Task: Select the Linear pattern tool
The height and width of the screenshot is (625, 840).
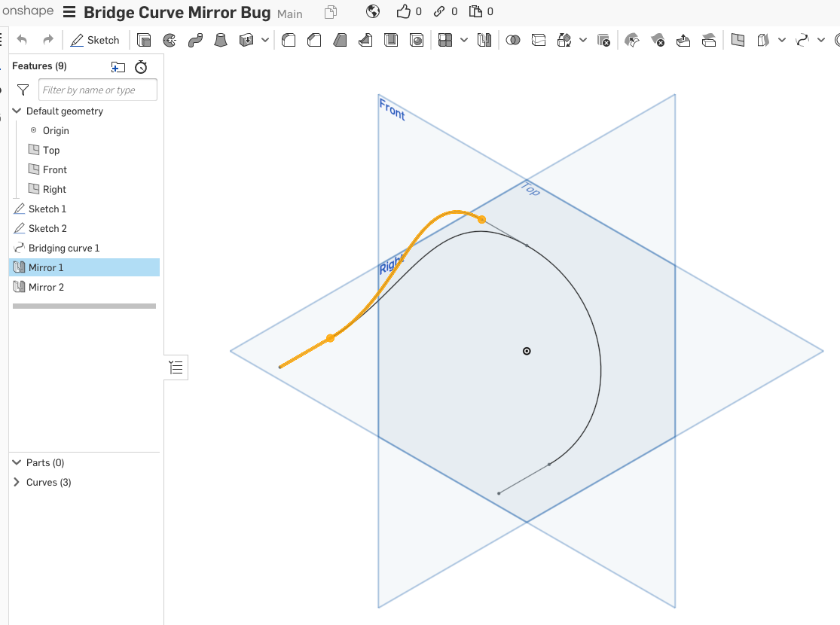Action: point(445,40)
